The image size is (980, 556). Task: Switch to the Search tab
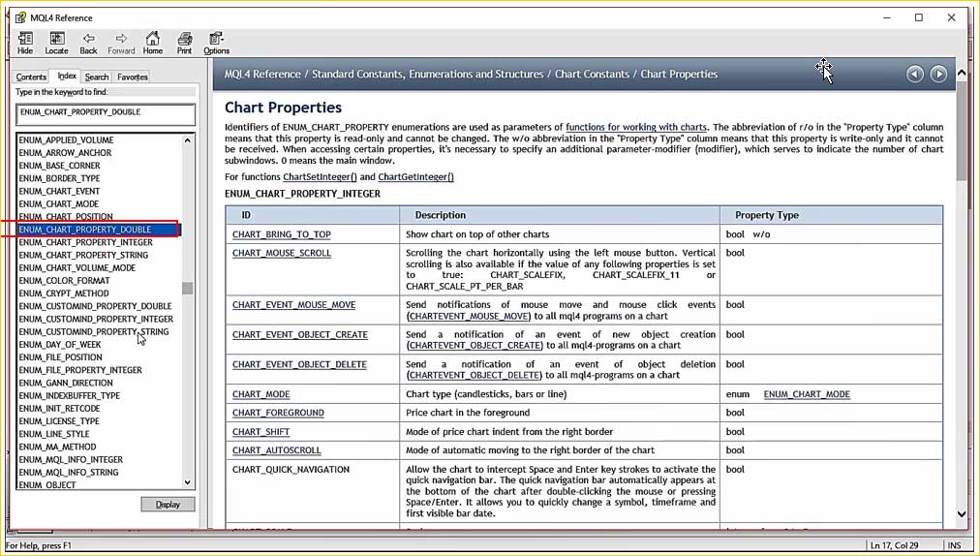[97, 77]
